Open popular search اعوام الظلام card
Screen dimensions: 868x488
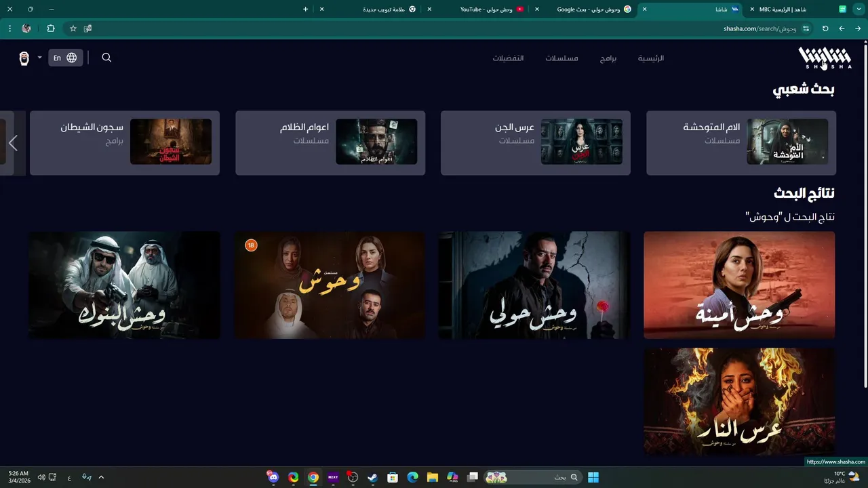(330, 143)
